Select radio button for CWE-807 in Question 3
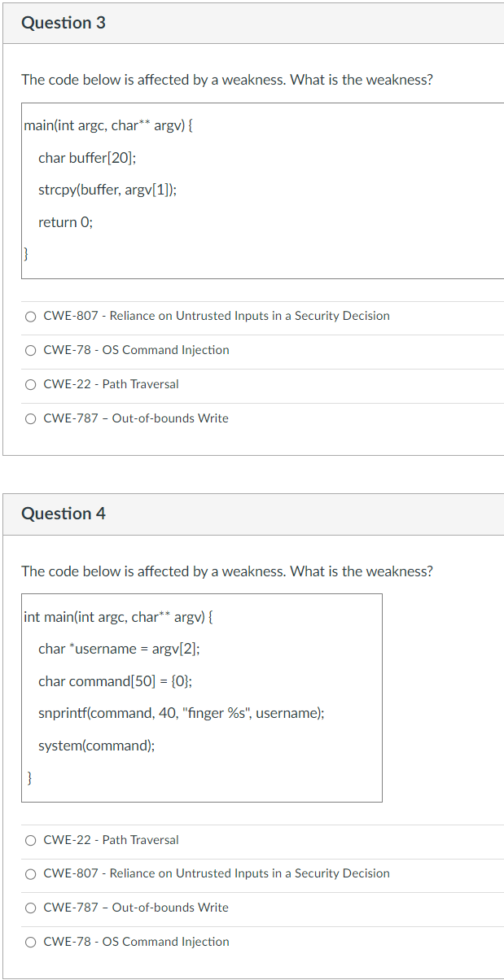 click(30, 316)
